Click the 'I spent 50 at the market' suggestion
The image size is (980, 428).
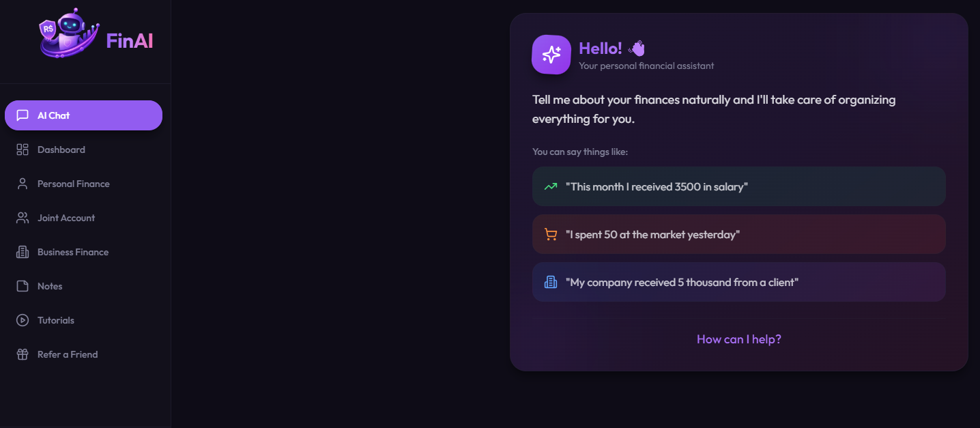point(738,233)
